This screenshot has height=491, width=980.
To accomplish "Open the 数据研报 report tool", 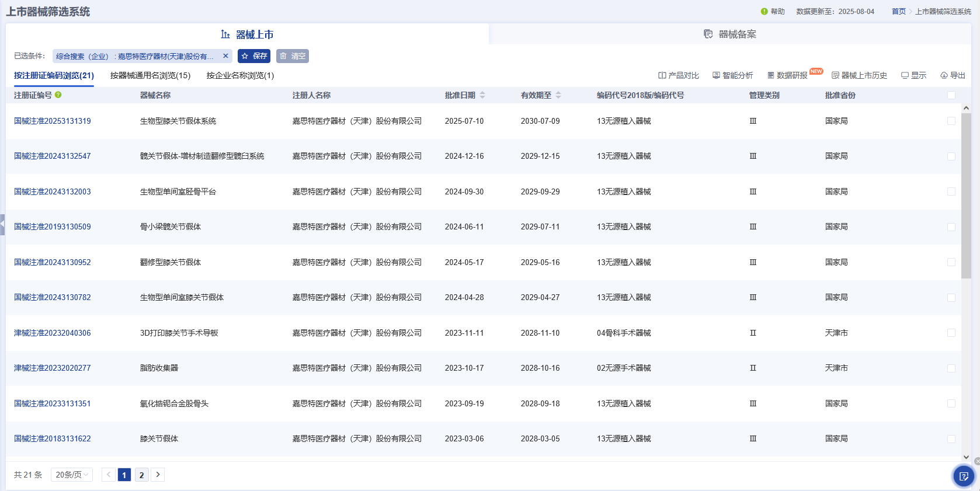I will 787,75.
